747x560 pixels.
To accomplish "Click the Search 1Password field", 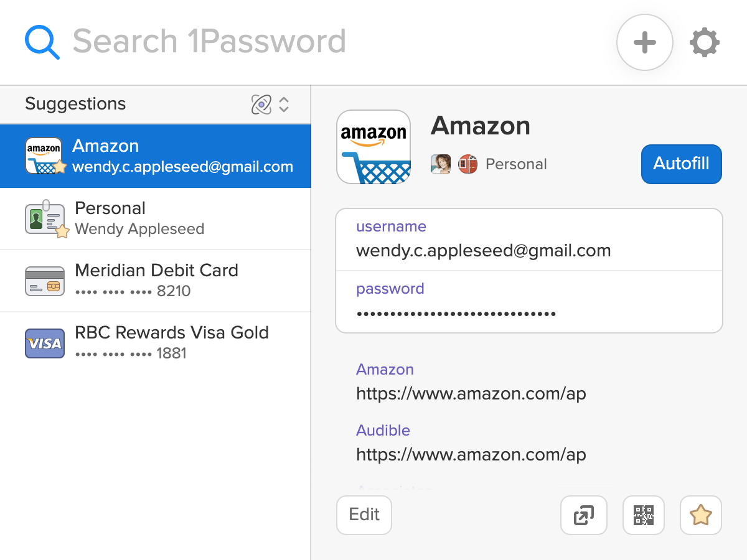I will 209,42.
